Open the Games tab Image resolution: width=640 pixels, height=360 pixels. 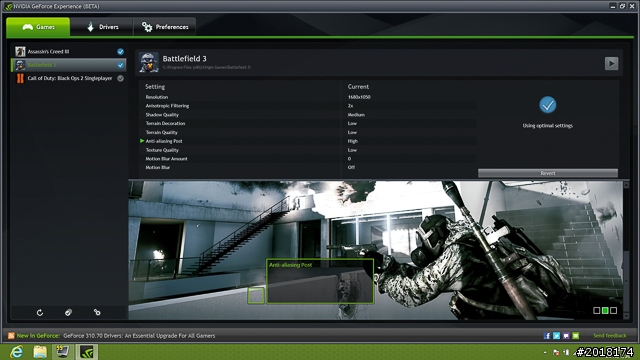pyautogui.click(x=38, y=27)
